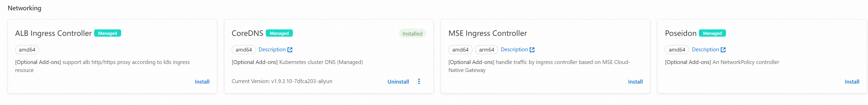Click the CoreDNS Installed status badge
Screen dimensions: 868x105
(412, 34)
